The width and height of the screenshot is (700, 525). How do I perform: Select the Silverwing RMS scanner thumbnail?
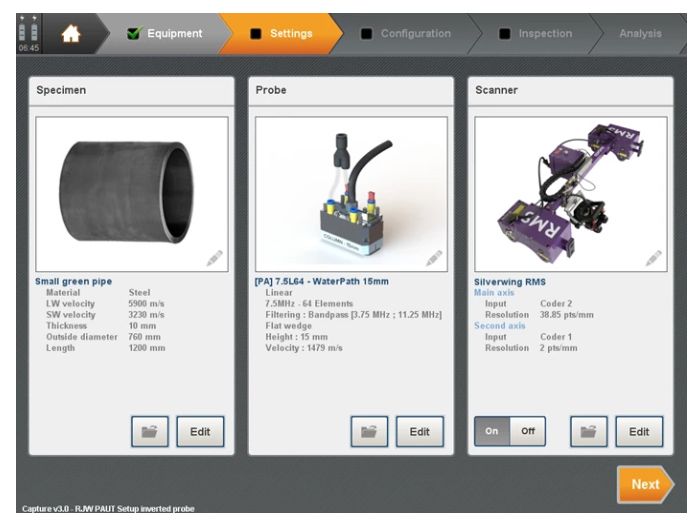point(569,193)
